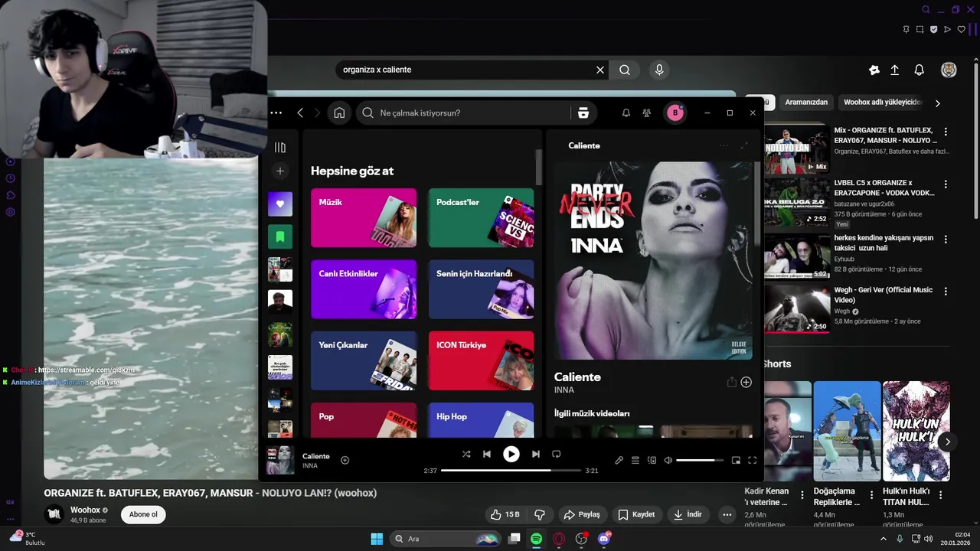
Task: Click YouTube search magnifier button
Action: [x=625, y=70]
